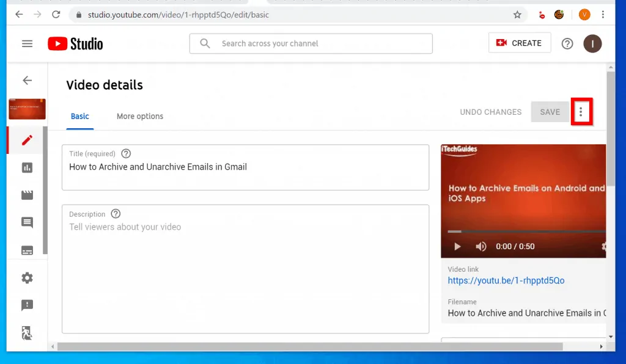Image resolution: width=626 pixels, height=364 pixels.
Task: Select the Analytics icon in the sidebar
Action: point(26,167)
